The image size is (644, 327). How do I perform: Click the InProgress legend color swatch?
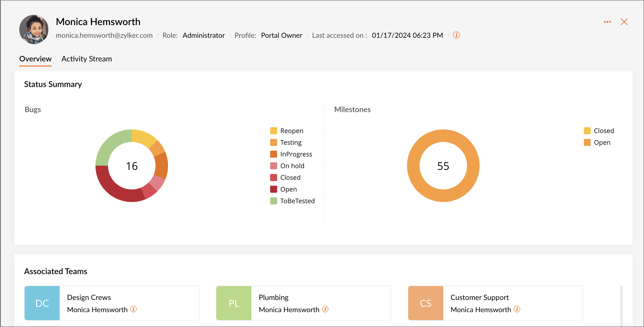(x=274, y=154)
